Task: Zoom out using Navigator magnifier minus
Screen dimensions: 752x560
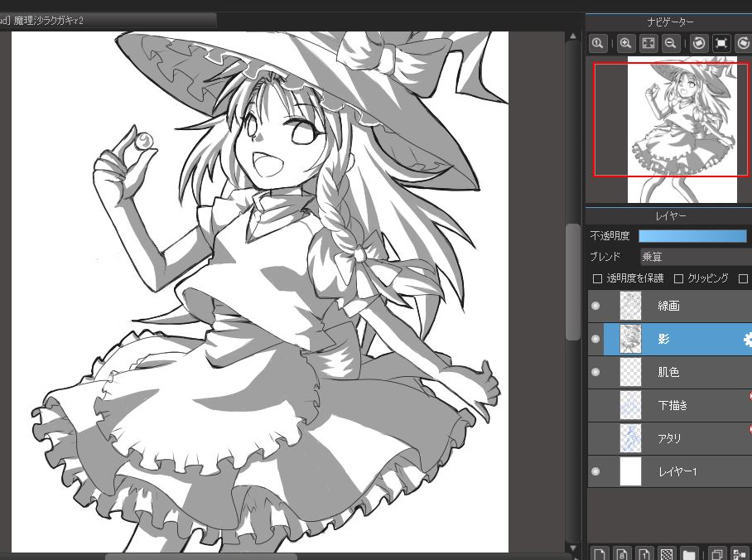Action: pyautogui.click(x=671, y=43)
